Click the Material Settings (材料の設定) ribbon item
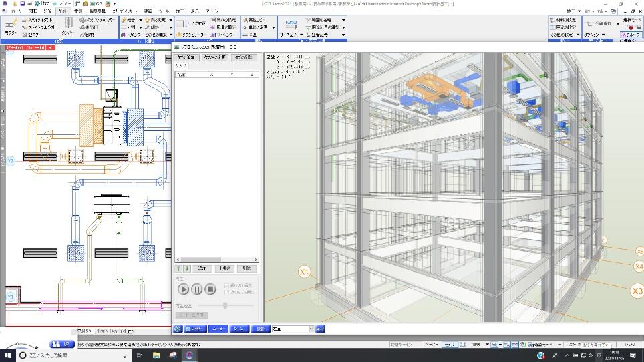 pos(563,20)
